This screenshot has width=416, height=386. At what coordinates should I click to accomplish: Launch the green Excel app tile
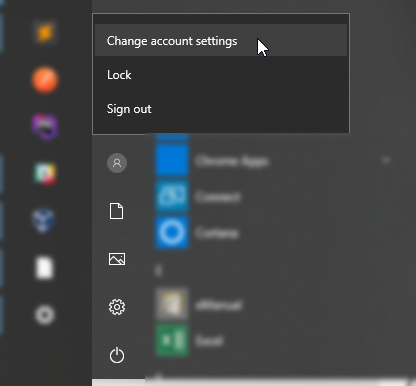pos(172,340)
